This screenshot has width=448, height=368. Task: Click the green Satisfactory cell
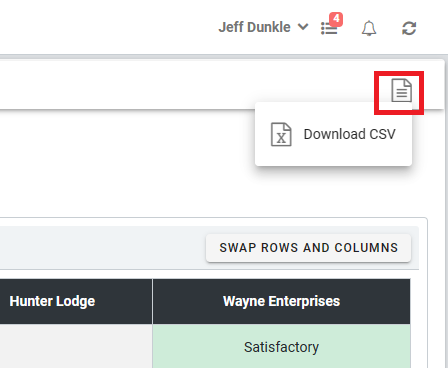tap(282, 347)
